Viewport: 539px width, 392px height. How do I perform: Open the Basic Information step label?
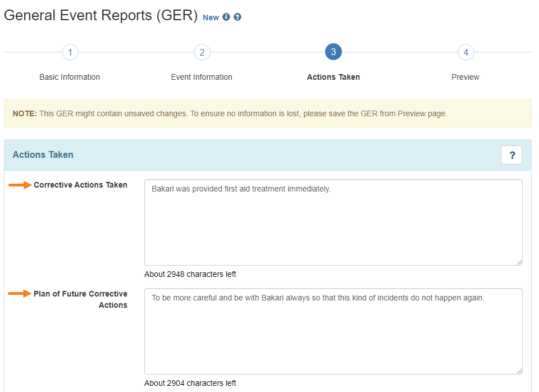coord(70,77)
